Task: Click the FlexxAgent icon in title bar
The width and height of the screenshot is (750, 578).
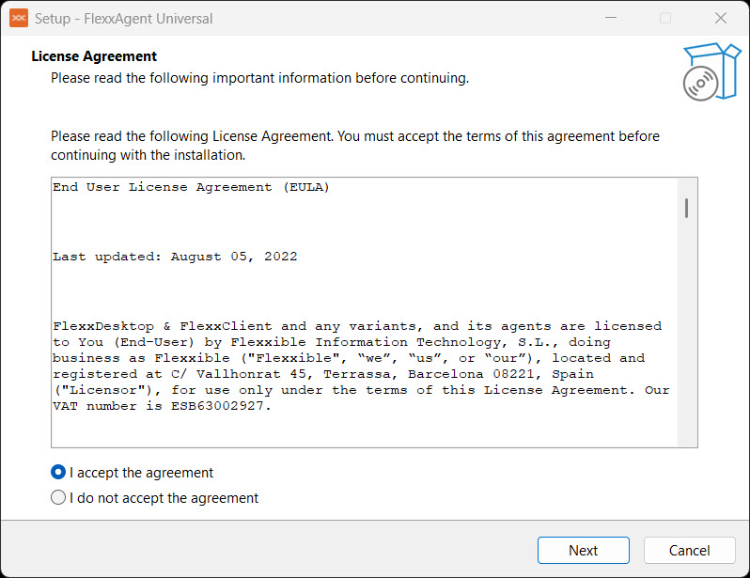Action: [x=18, y=18]
